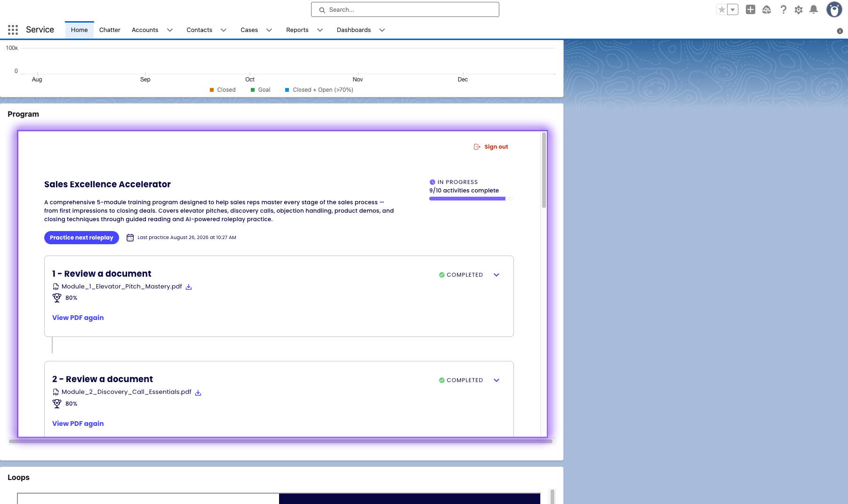Viewport: 848px width, 504px height.
Task: Click the Practice next roleplay button
Action: (81, 238)
